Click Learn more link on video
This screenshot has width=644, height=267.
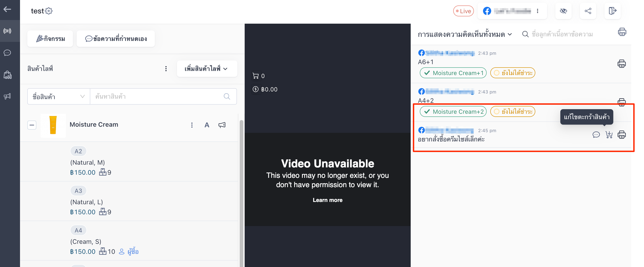coord(327,200)
